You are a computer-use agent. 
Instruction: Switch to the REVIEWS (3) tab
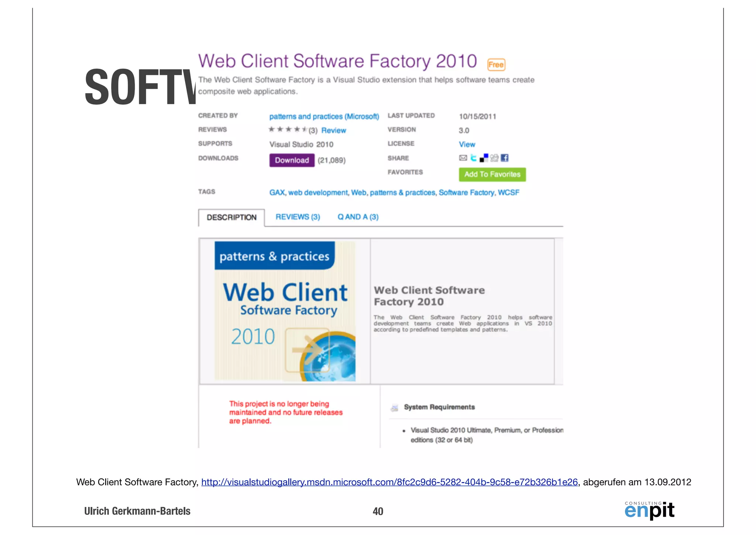(298, 217)
